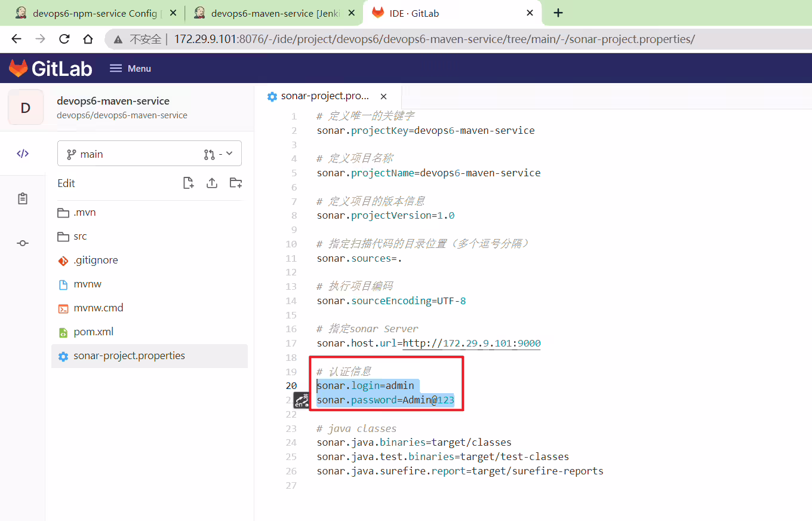The image size is (812, 521).
Task: Click the .gitignore git file icon
Action: coord(63,260)
